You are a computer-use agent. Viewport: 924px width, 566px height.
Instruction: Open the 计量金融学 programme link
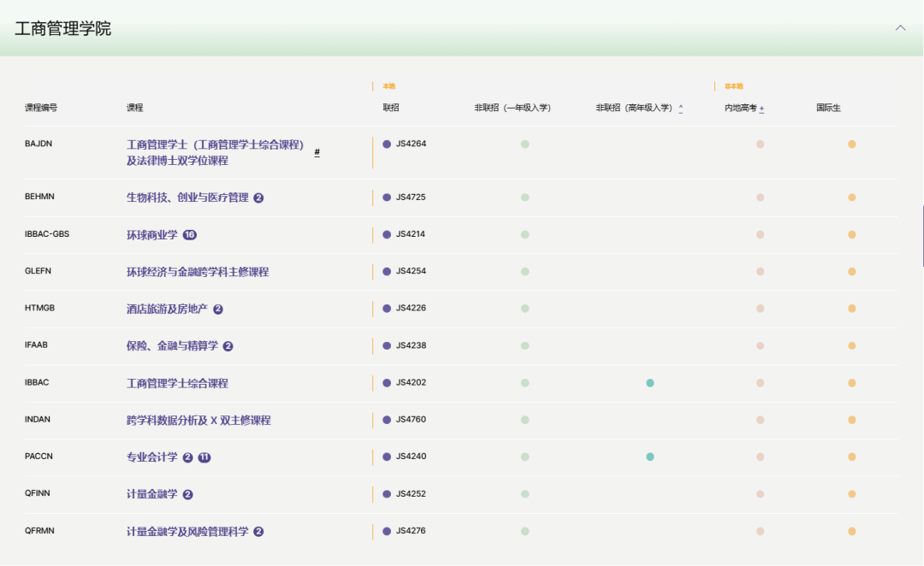coord(152,494)
